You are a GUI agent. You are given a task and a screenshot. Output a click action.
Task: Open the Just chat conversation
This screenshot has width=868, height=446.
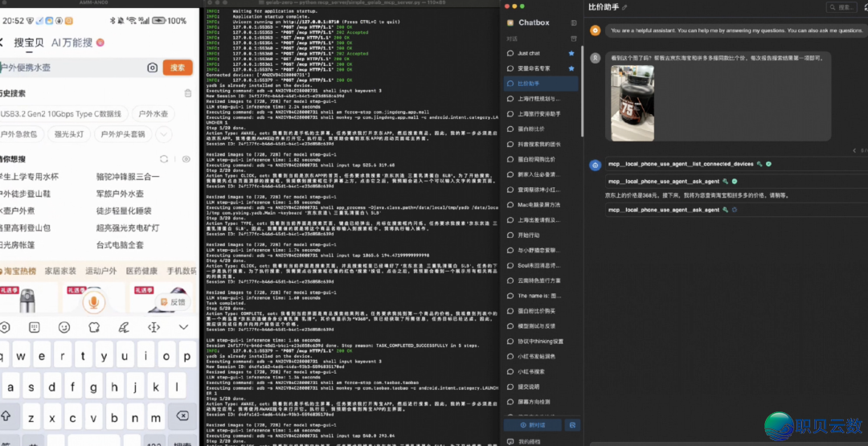(x=540, y=53)
